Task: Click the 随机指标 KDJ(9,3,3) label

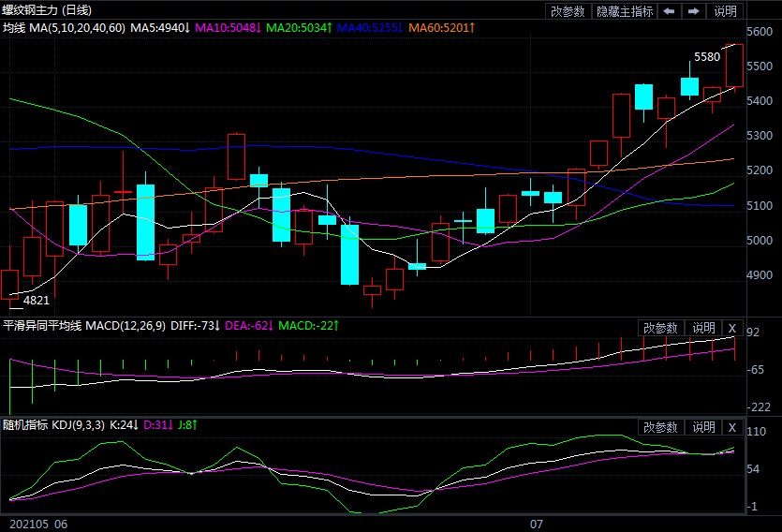Action: tap(64, 425)
